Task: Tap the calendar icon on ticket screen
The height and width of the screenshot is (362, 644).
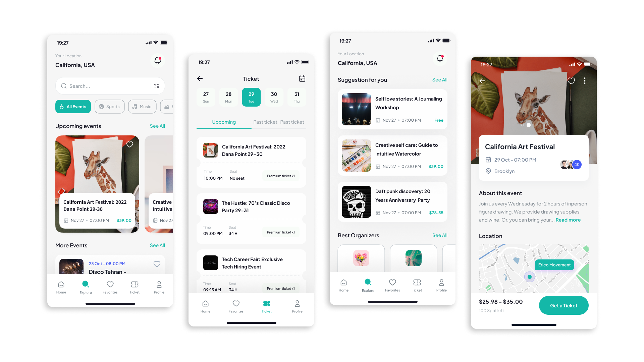Action: click(x=302, y=79)
